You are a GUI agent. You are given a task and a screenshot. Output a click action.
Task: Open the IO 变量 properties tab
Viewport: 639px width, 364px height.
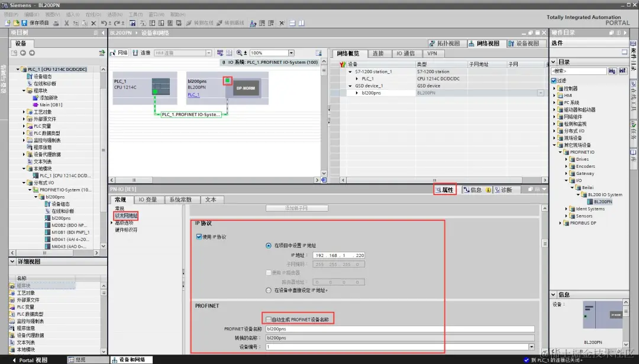(x=147, y=200)
